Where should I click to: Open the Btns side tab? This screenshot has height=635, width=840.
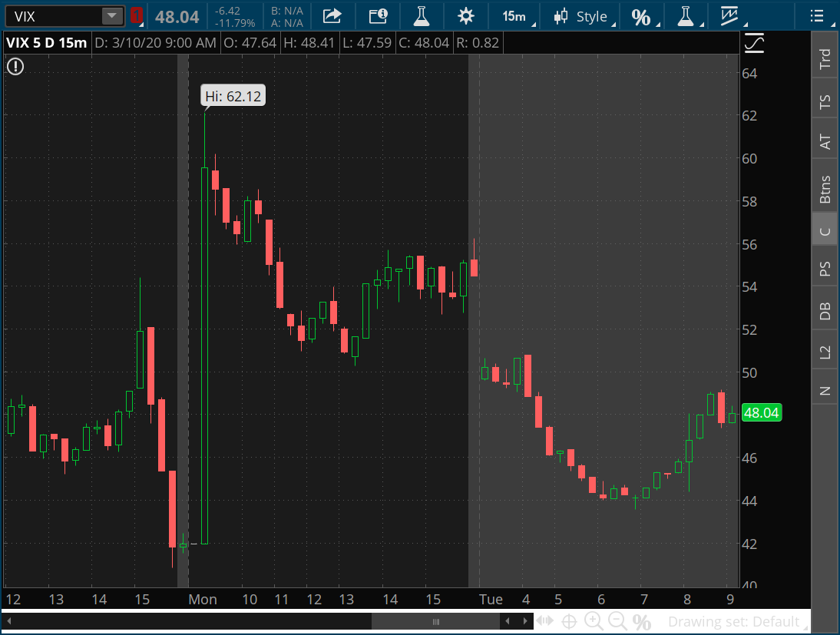pyautogui.click(x=825, y=189)
